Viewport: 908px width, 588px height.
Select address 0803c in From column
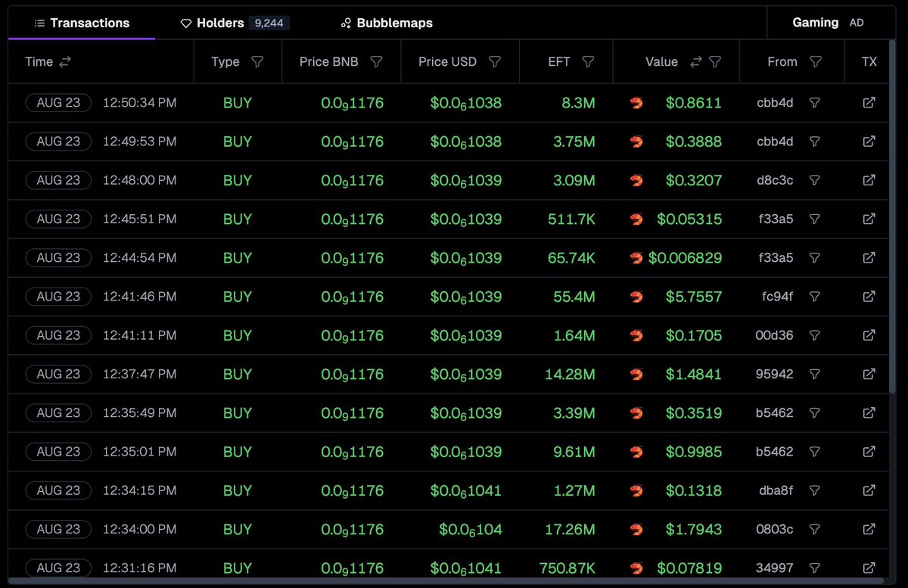pos(775,529)
